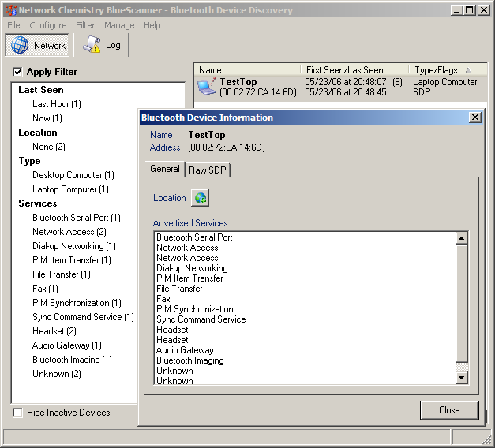Click the Services filter heading
The image size is (495, 448).
38,203
